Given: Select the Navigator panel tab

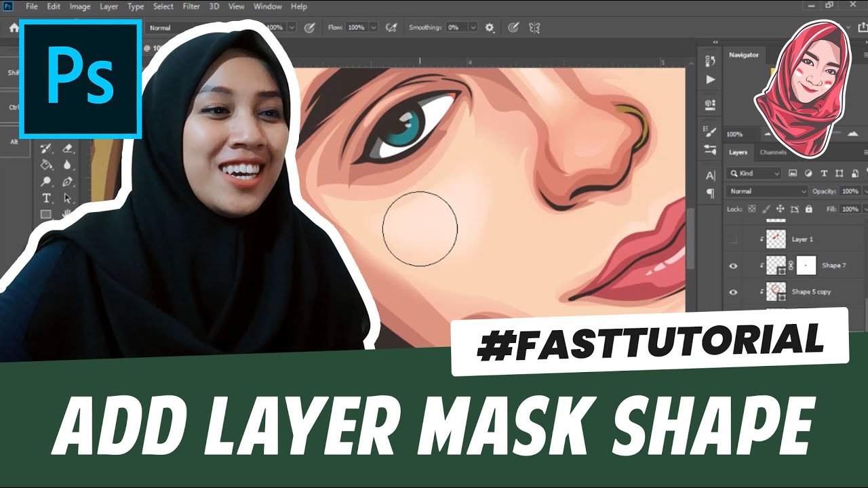Looking at the screenshot, I should [744, 55].
